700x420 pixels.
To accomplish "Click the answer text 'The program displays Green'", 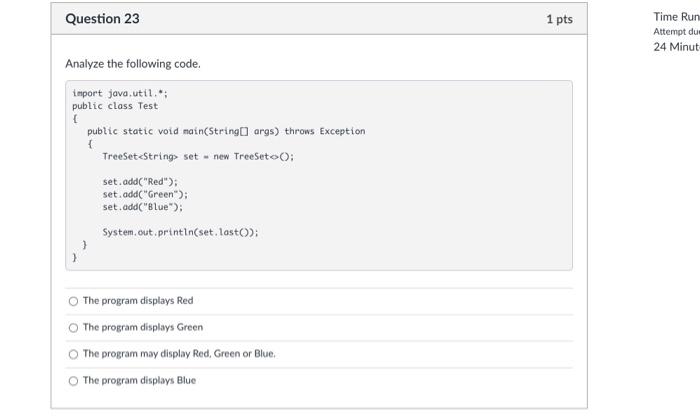I will coord(143,327).
